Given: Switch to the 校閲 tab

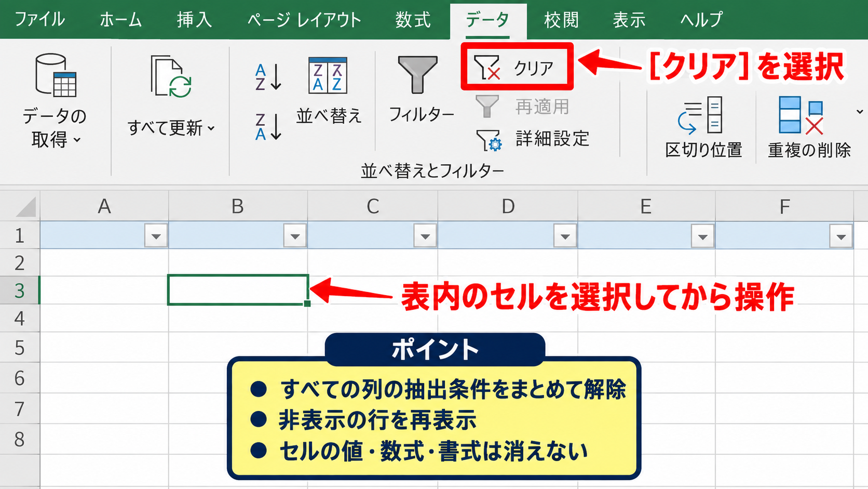Looking at the screenshot, I should tap(561, 20).
